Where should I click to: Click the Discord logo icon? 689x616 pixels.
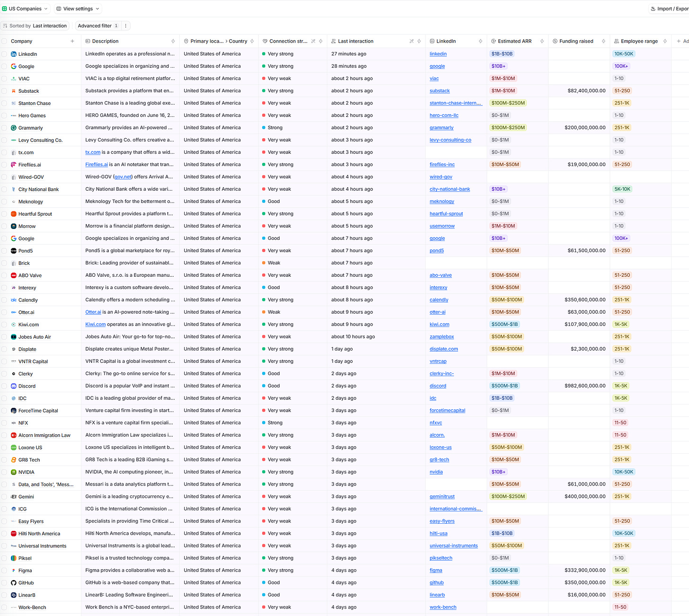(14, 386)
